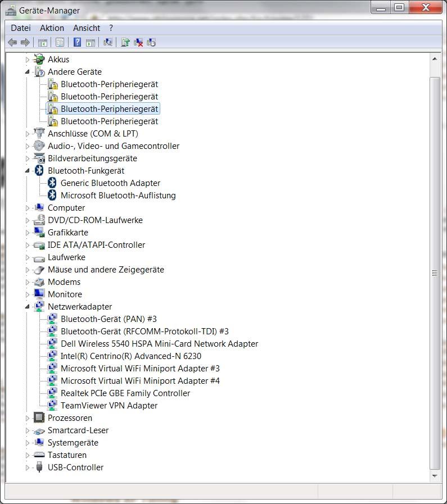Click the scrollbar up arrow

point(435,59)
